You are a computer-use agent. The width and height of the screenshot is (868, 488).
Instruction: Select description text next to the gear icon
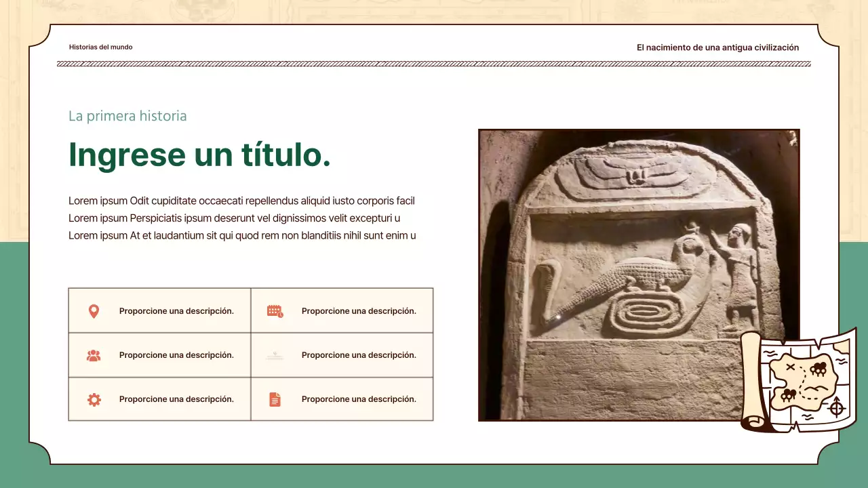[177, 399]
